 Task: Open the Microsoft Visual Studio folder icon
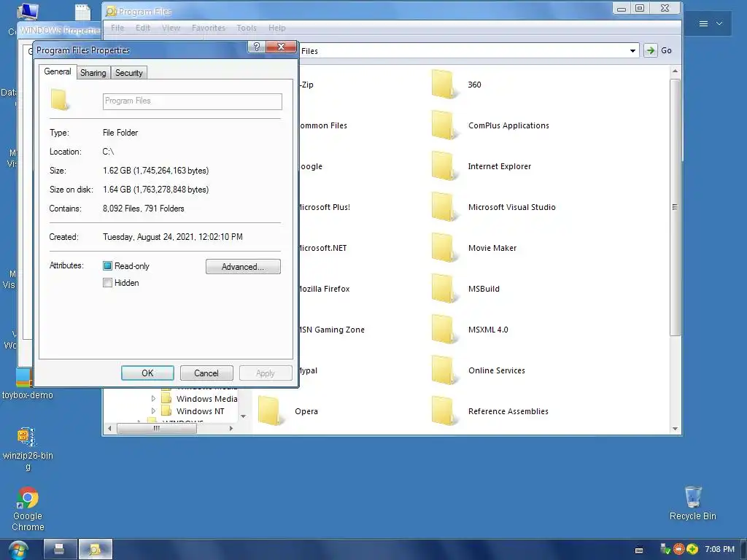[444, 207]
